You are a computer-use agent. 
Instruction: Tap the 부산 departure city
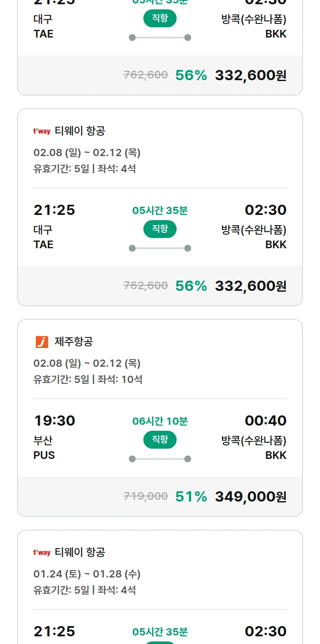(x=43, y=441)
